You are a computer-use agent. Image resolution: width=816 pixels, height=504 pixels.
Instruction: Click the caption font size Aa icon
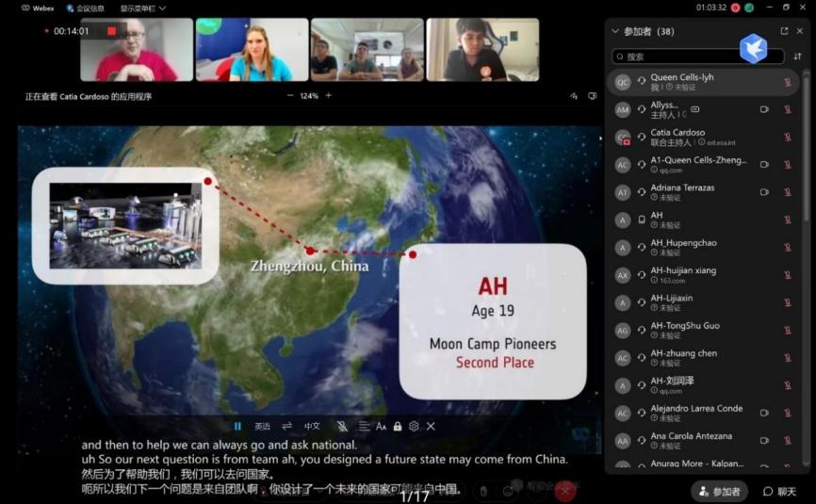[x=381, y=427]
